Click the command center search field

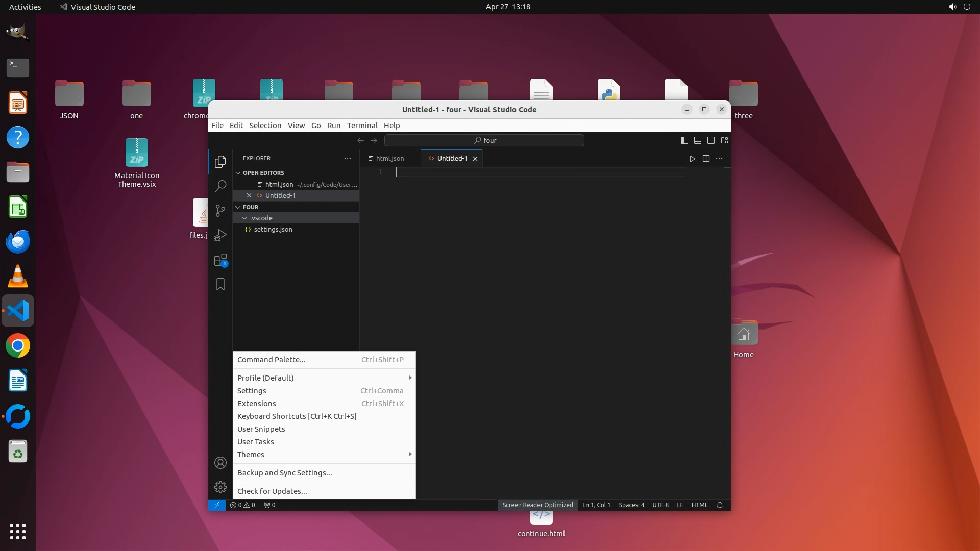pyautogui.click(x=484, y=140)
